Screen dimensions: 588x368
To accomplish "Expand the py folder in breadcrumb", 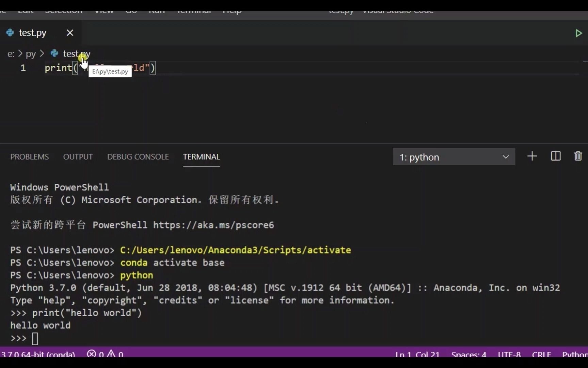I will point(31,54).
